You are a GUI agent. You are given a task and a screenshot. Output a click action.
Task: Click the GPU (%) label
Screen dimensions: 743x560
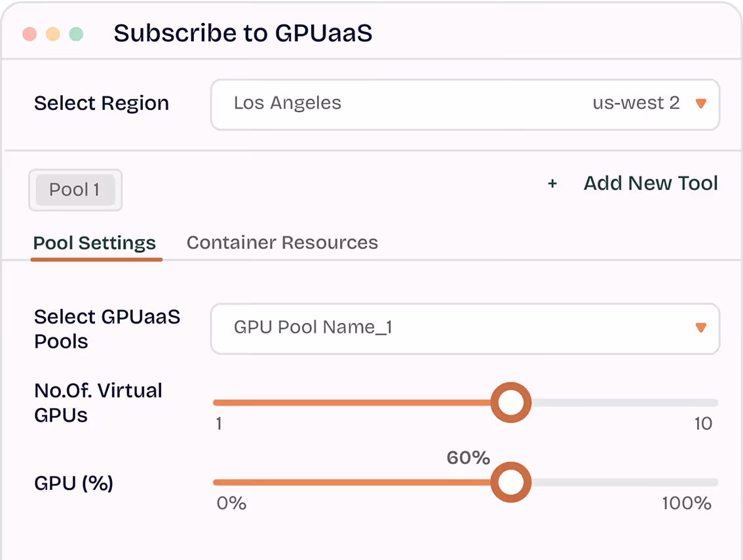coord(73,483)
